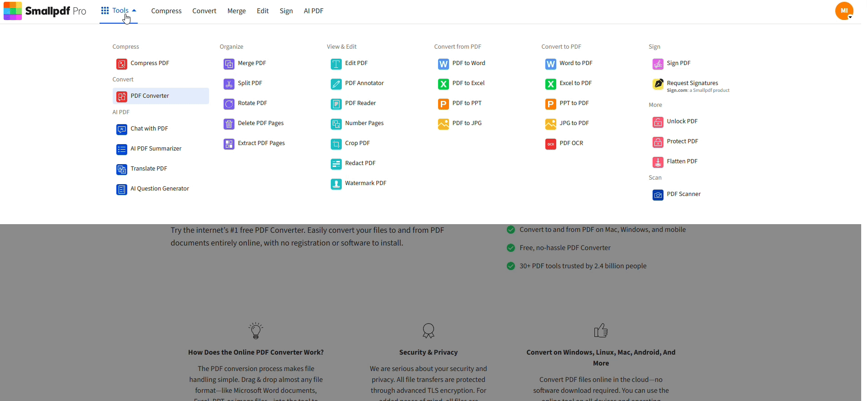
Task: Collapse the Tools dropdown menu
Action: (x=119, y=10)
